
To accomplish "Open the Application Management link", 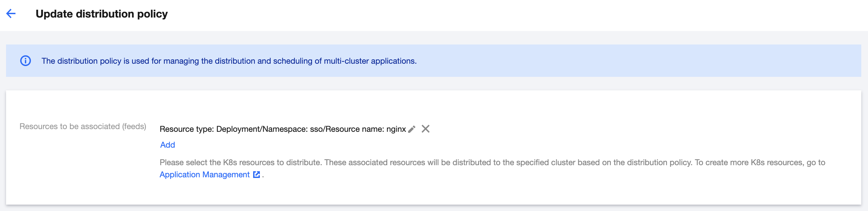I will point(204,175).
